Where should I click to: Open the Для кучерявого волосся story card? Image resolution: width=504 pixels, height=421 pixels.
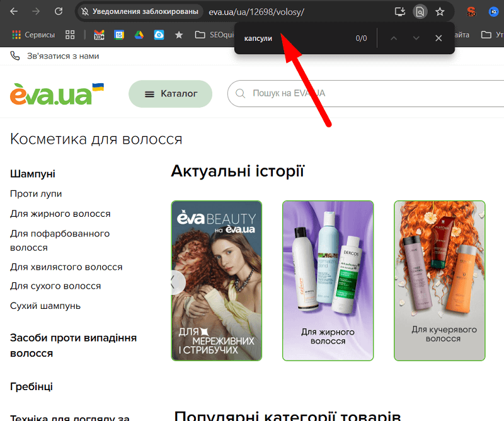439,281
